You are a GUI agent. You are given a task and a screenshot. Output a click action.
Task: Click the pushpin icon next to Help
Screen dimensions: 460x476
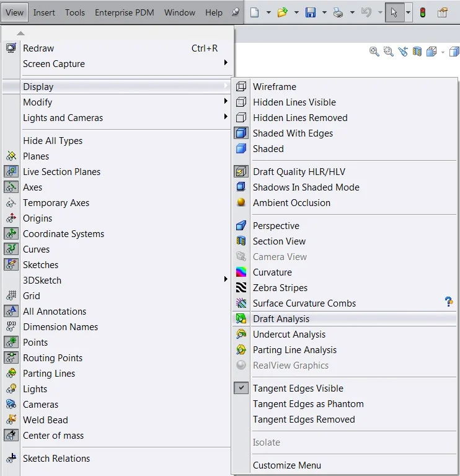click(236, 12)
